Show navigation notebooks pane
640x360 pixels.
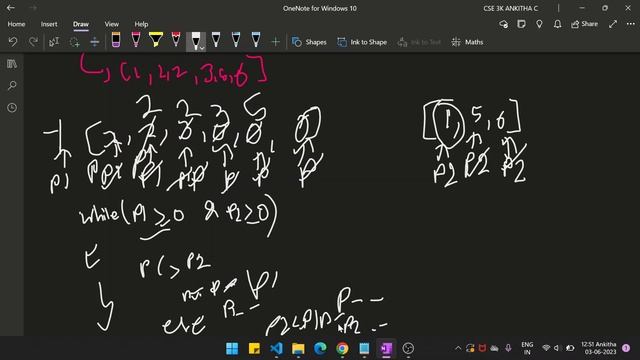pos(12,64)
